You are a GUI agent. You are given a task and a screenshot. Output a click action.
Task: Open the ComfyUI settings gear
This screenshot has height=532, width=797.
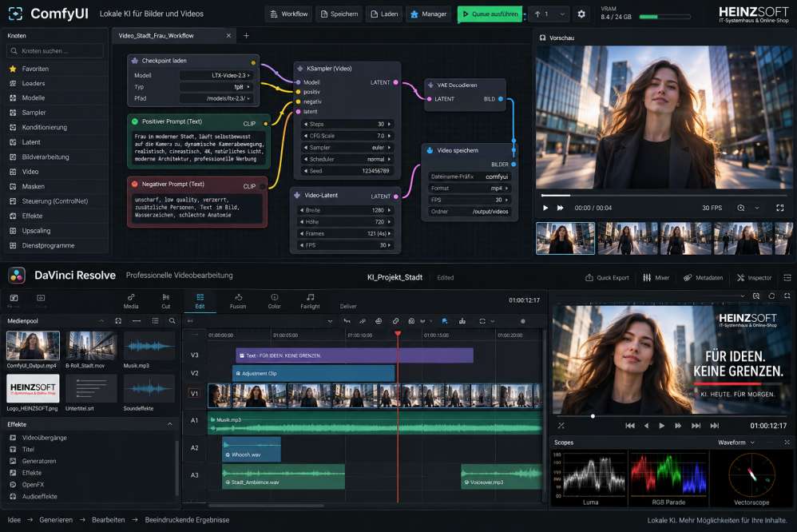coord(581,14)
